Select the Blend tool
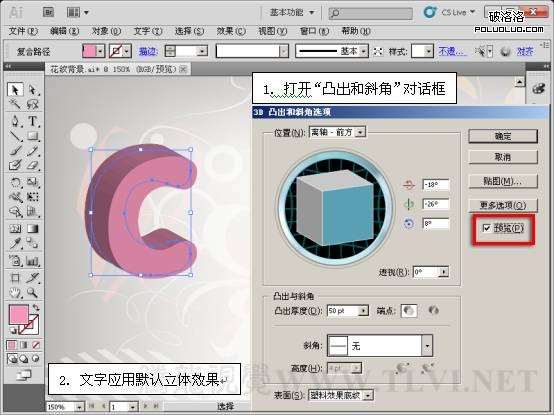Screen dimensions: 554x415 33,243
